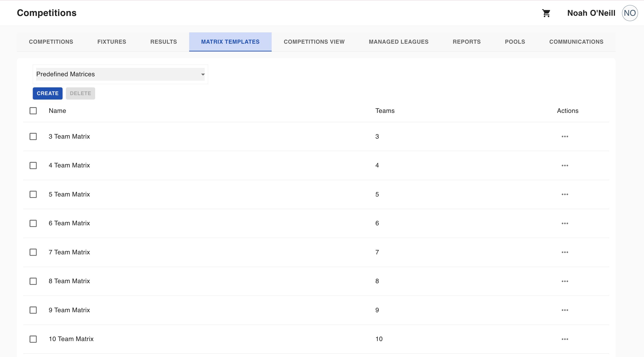The height and width of the screenshot is (357, 644).
Task: Open actions menu for 9 Team Matrix
Action: (x=565, y=310)
